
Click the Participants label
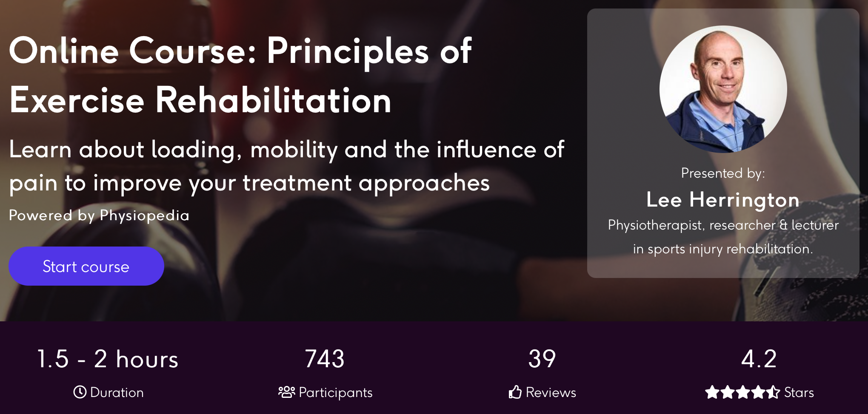pyautogui.click(x=336, y=393)
